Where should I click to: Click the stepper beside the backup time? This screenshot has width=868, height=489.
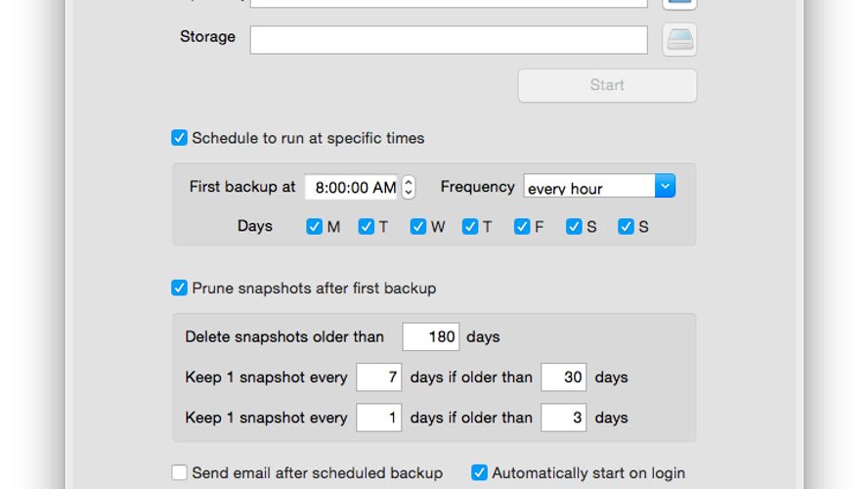pos(409,188)
